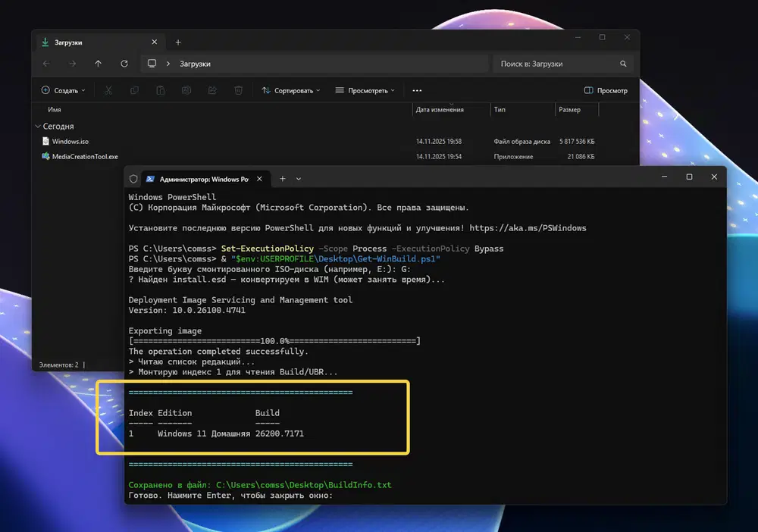Click the 5 817 536 КБ size cell
Image resolution: width=758 pixels, height=532 pixels.
coord(577,142)
